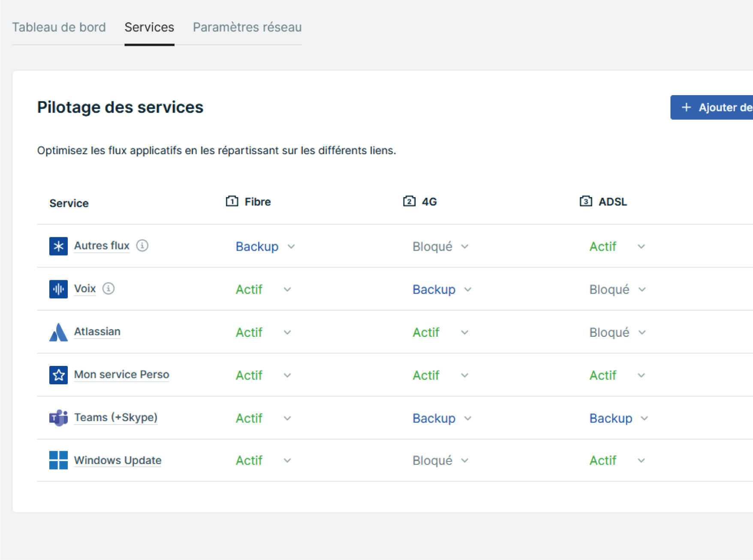Viewport: 753px width, 560px height.
Task: Click the Microsoft Teams logo icon
Action: 58,418
